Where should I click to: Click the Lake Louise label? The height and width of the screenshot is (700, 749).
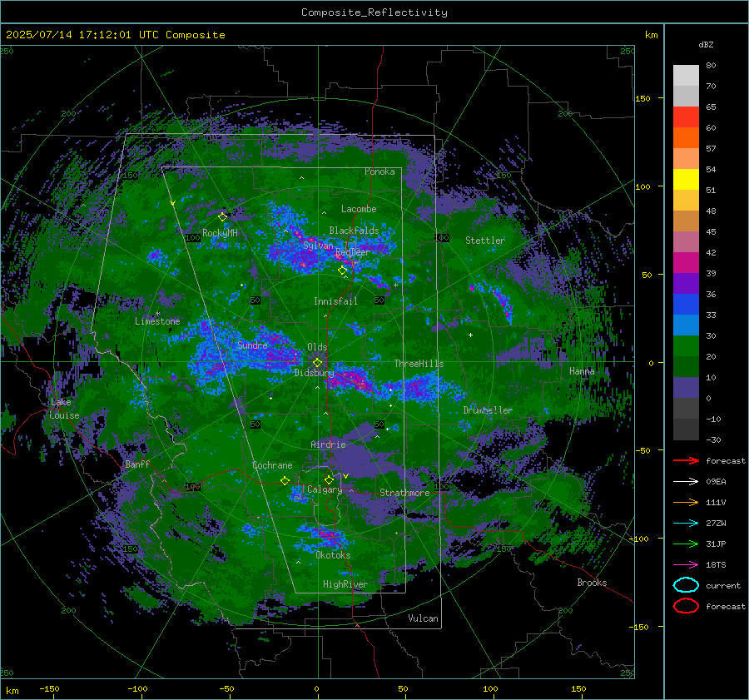(x=64, y=409)
